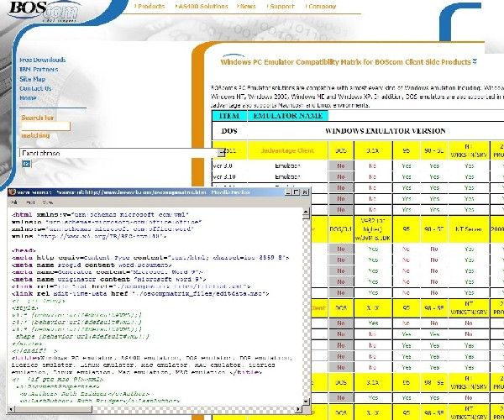504x420 pixels.
Task: Minimize the view-source window
Action: (x=288, y=192)
